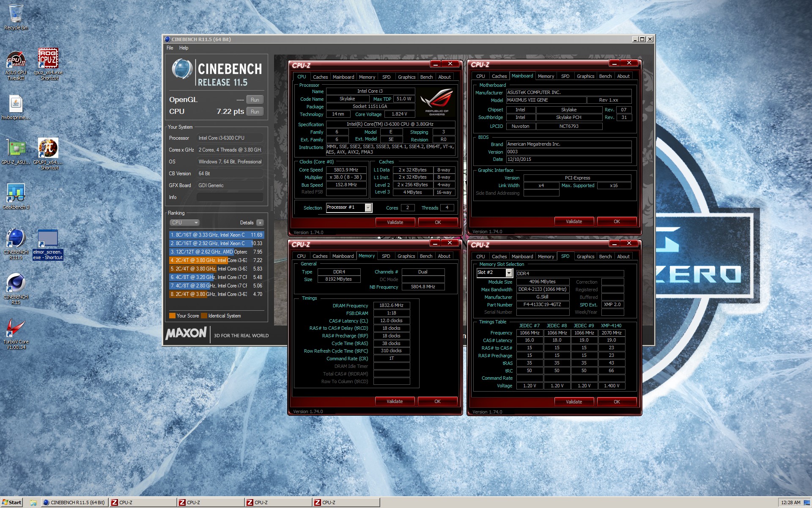The width and height of the screenshot is (812, 508).
Task: Click the ROG Republic of Gamers logo
Action: coord(437,102)
